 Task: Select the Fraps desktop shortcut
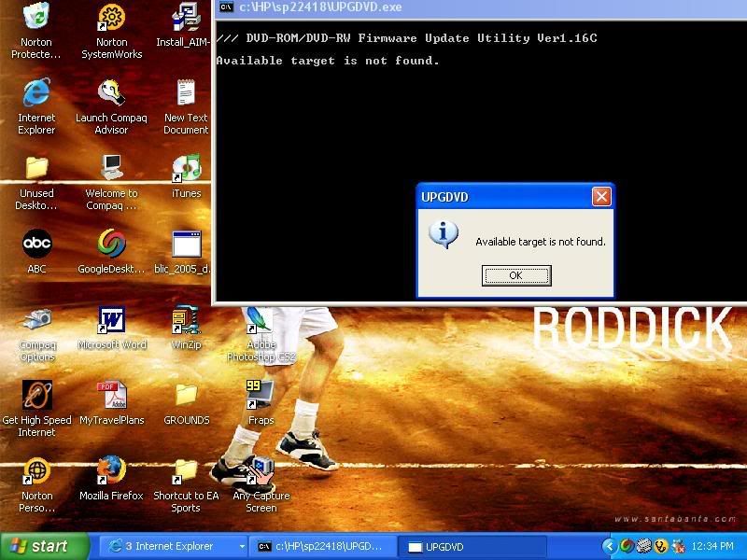click(261, 403)
